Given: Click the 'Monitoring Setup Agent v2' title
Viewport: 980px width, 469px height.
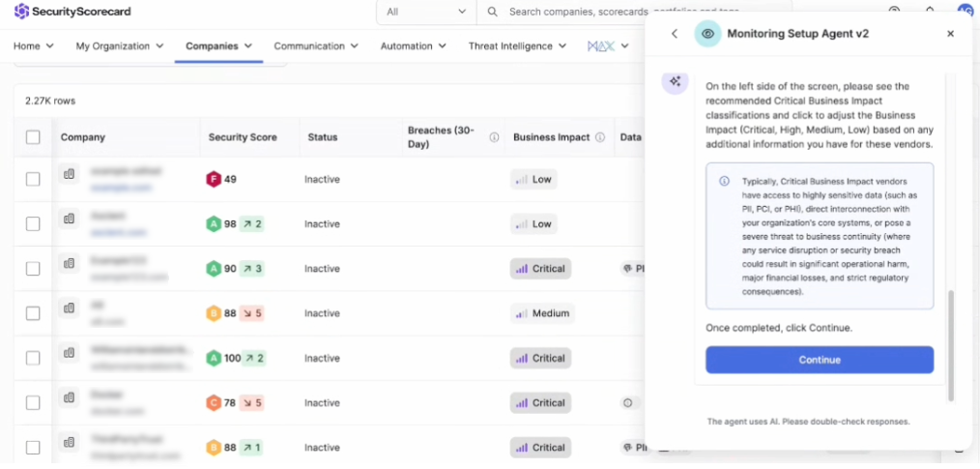Looking at the screenshot, I should click(x=797, y=34).
